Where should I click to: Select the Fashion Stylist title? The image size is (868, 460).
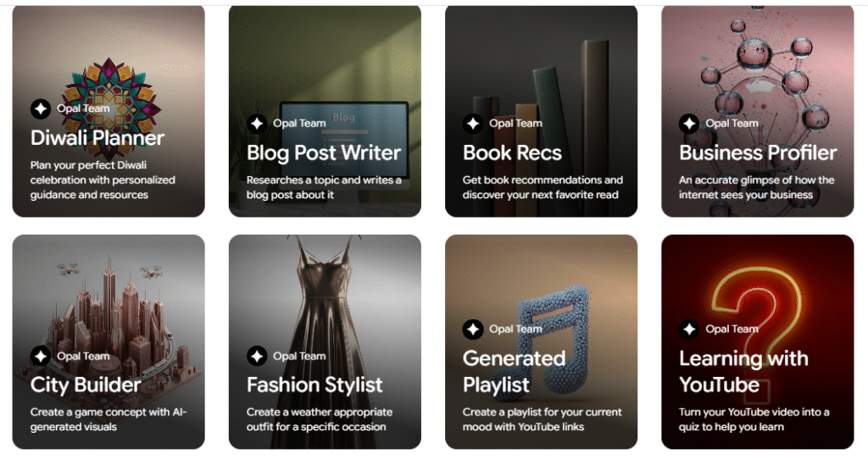click(x=314, y=385)
